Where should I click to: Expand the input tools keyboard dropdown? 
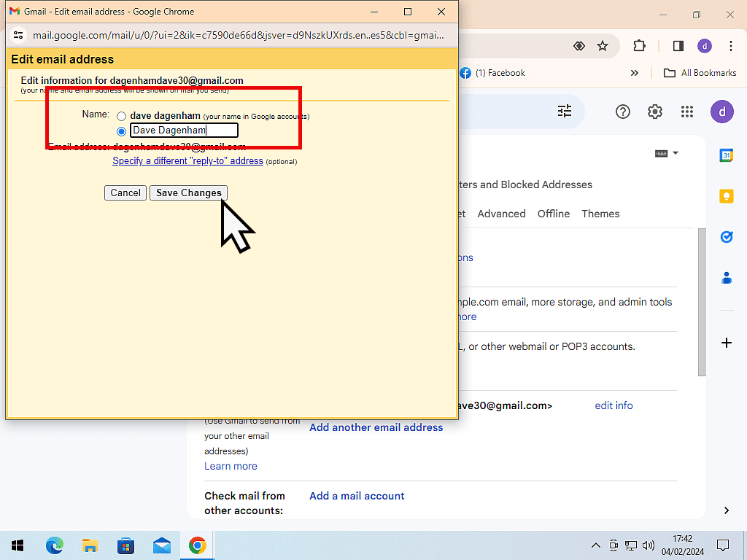click(667, 153)
